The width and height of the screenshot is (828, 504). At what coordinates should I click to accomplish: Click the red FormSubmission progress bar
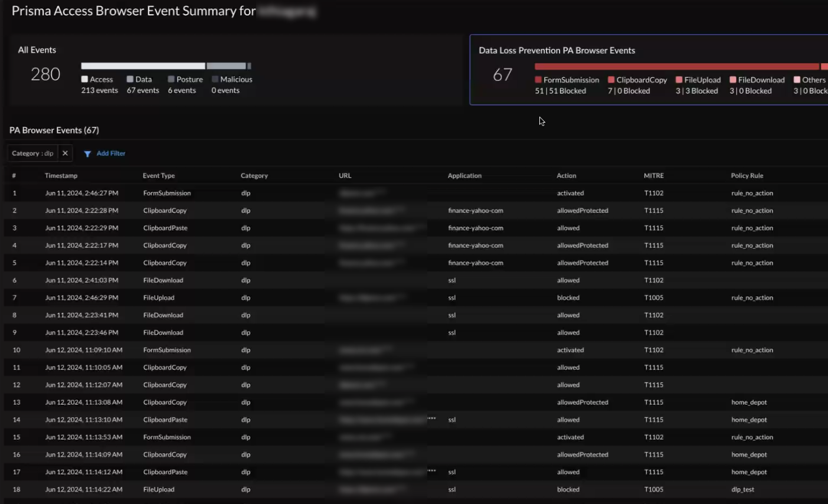pyautogui.click(x=676, y=67)
